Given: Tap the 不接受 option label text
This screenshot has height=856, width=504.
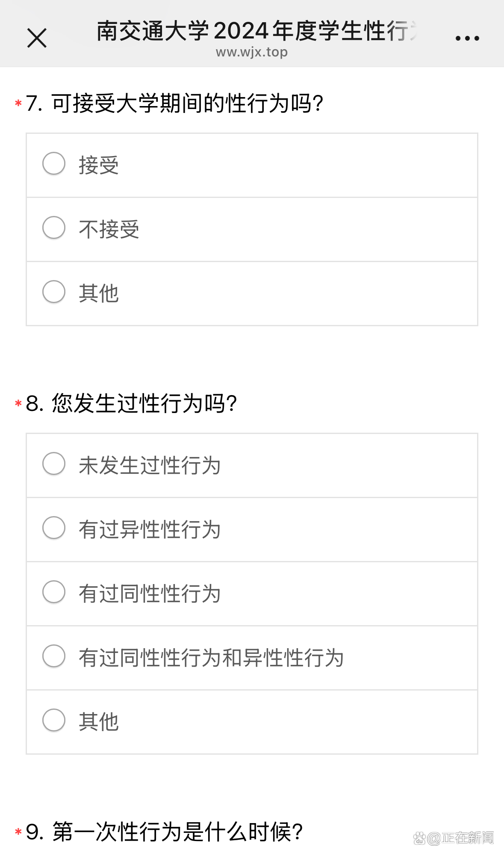Looking at the screenshot, I should (109, 230).
